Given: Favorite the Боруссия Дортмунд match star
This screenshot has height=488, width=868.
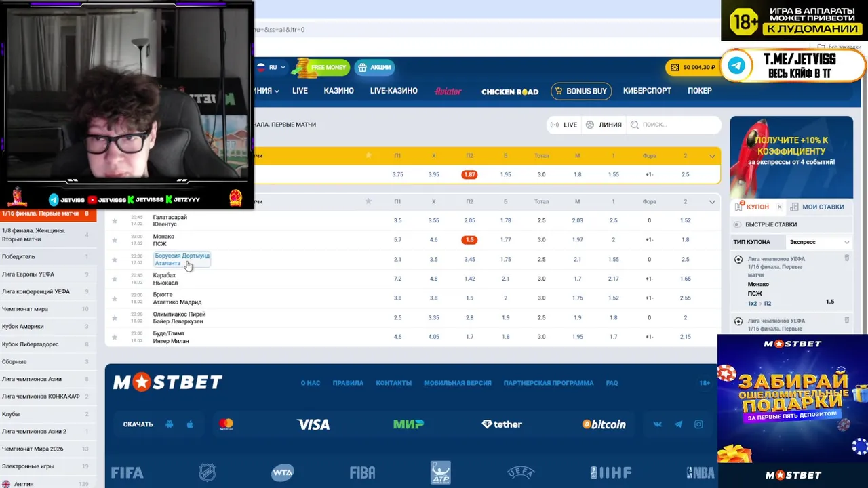Looking at the screenshot, I should pos(115,260).
